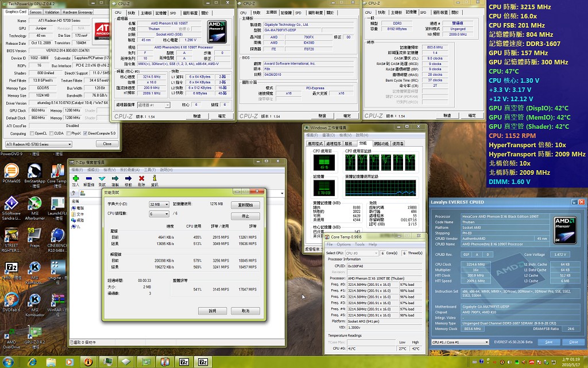
Task: Enable the CUDA checkbox in GPU-Z
Action: (x=51, y=133)
